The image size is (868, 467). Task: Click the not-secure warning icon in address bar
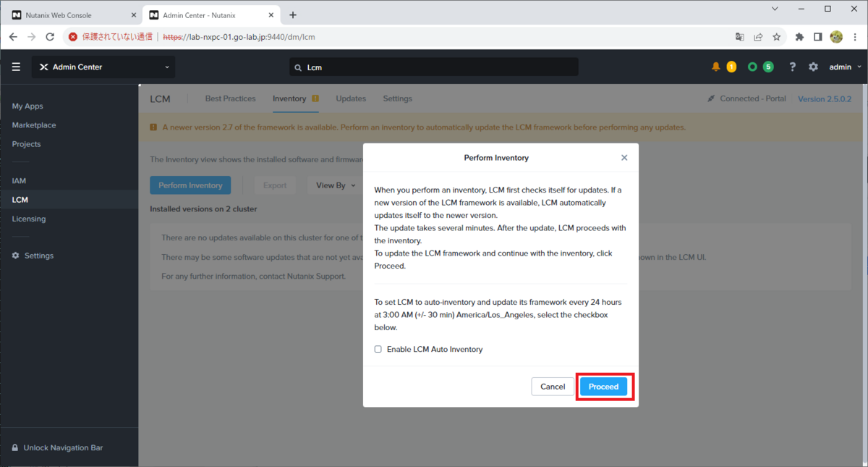click(x=72, y=37)
